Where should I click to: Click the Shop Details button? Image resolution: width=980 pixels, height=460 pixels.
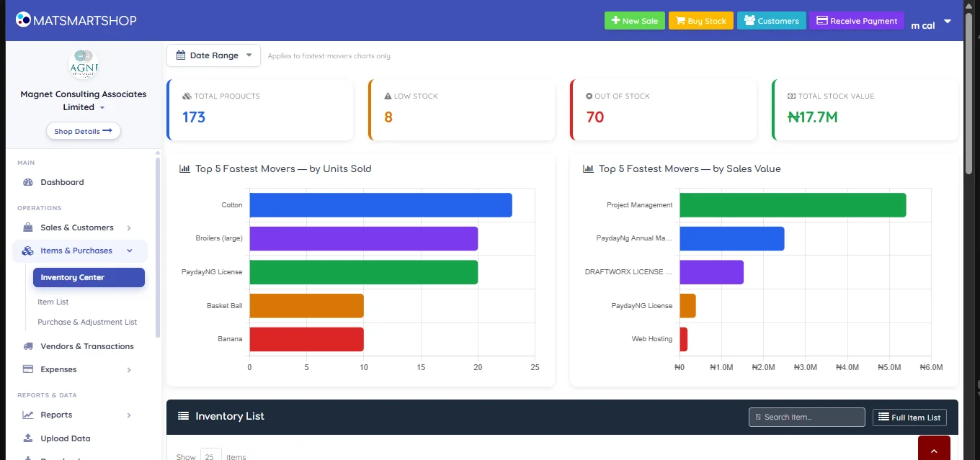[84, 131]
